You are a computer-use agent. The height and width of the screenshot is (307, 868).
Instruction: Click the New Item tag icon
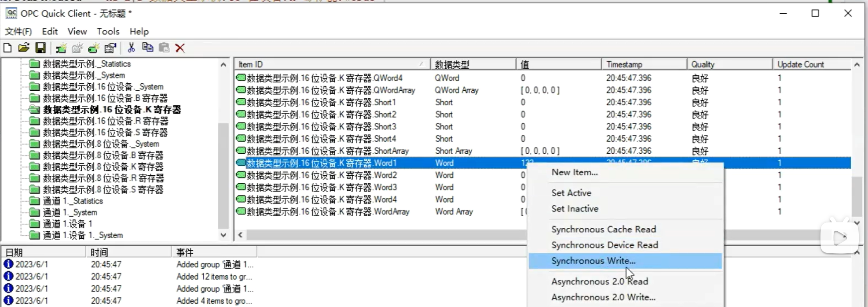(94, 48)
